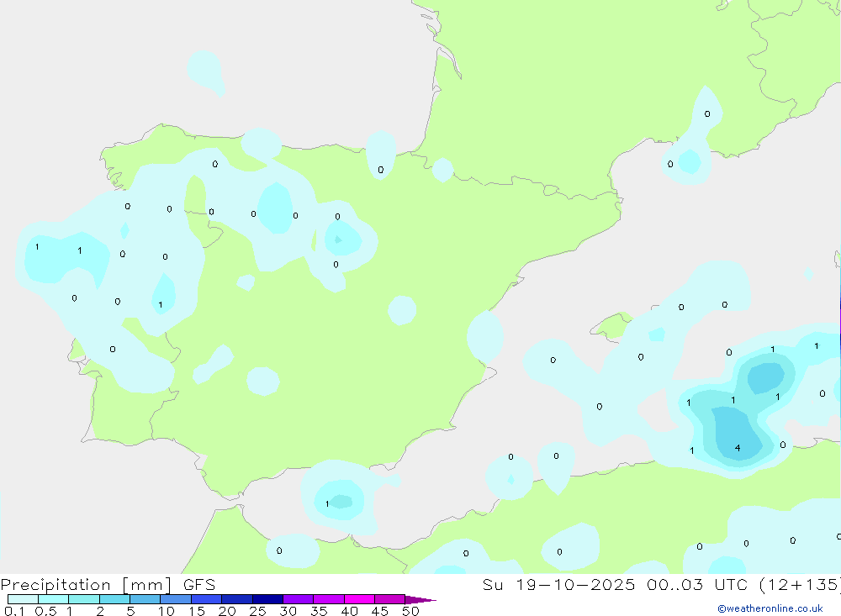
Task: Click the legend label '10'
Action: coord(167,611)
